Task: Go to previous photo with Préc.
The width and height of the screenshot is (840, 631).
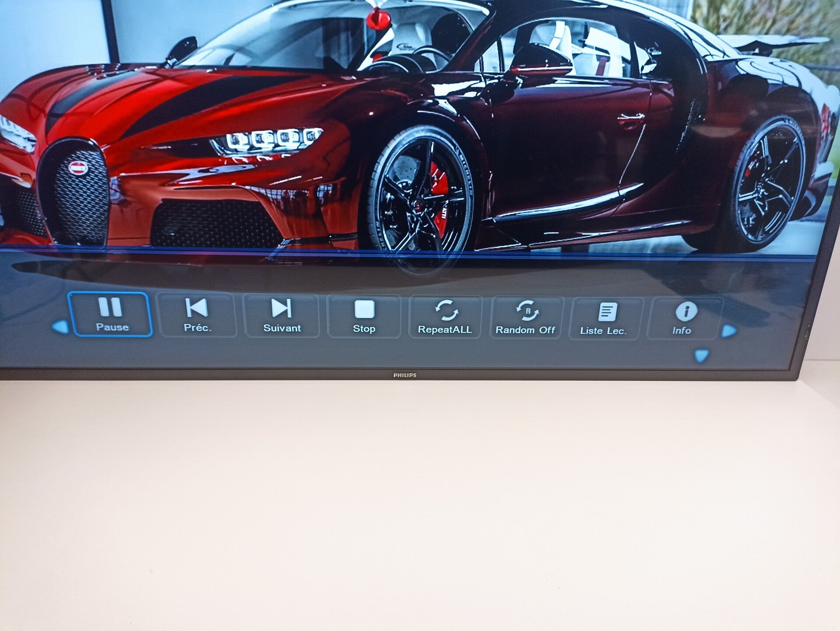Action: [197, 315]
